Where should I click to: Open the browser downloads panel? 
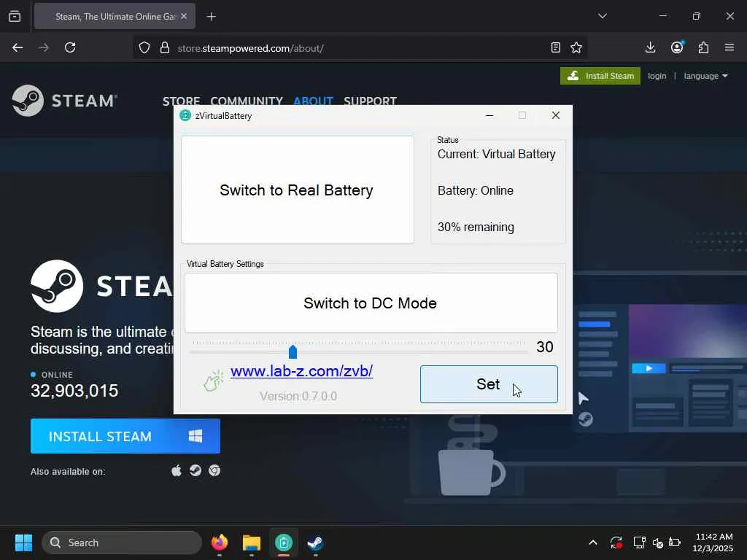(x=650, y=47)
